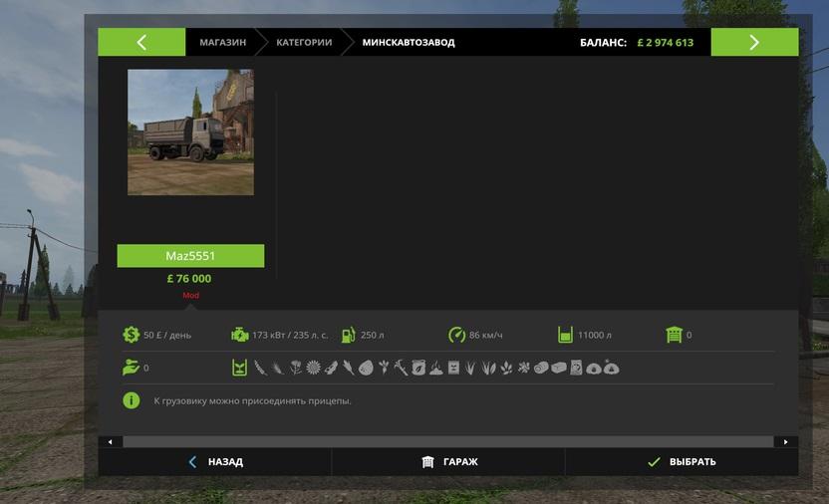The image size is (829, 504).
Task: Click the fuel tank capacity icon
Action: pos(348,335)
